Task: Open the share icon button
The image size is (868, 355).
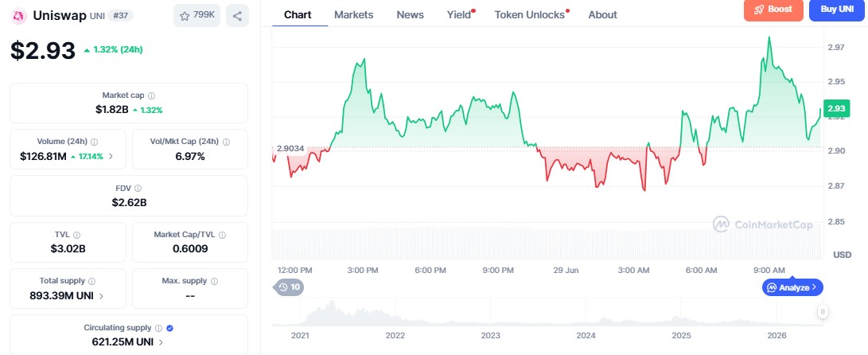Action: tap(237, 15)
